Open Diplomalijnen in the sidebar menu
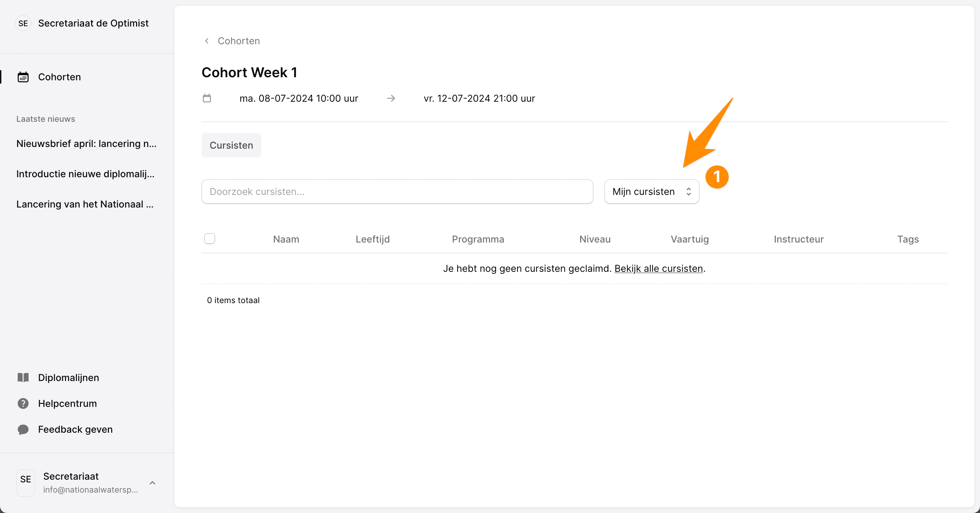The width and height of the screenshot is (980, 513). click(x=68, y=377)
